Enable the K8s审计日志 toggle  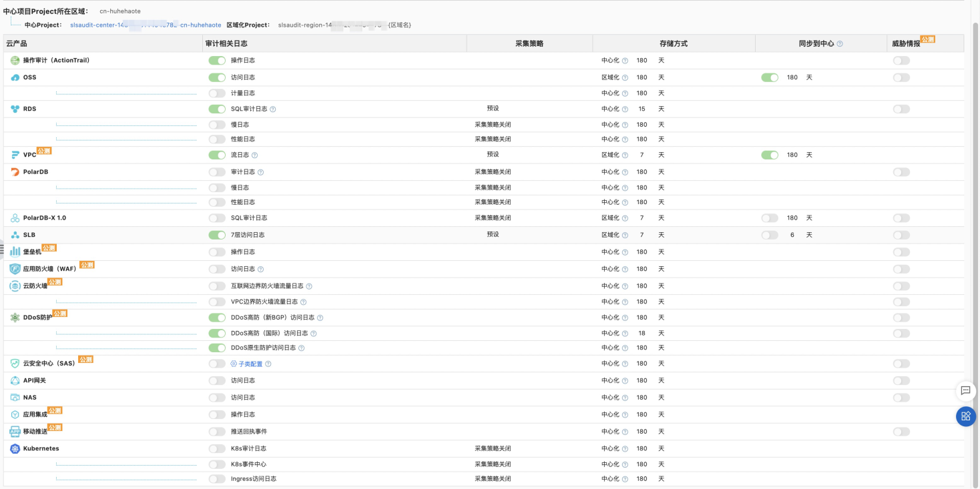coord(217,449)
